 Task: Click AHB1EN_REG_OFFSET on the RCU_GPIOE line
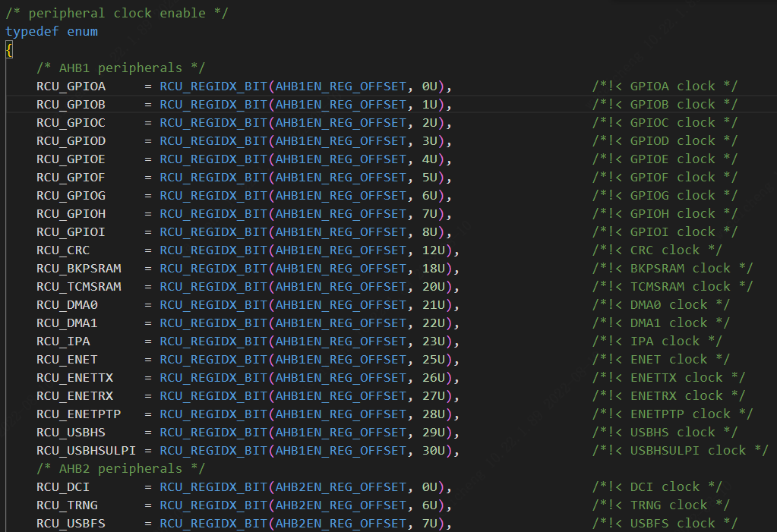click(340, 159)
